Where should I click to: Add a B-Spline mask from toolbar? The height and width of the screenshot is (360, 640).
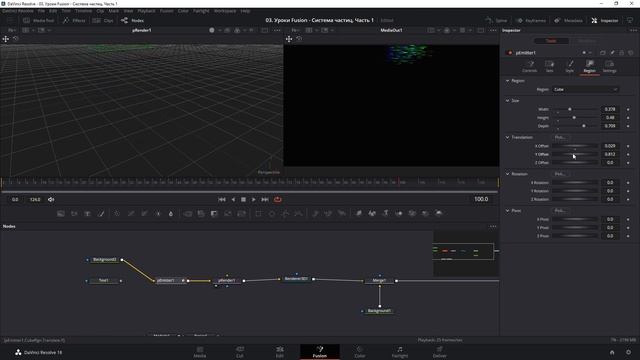299,213
